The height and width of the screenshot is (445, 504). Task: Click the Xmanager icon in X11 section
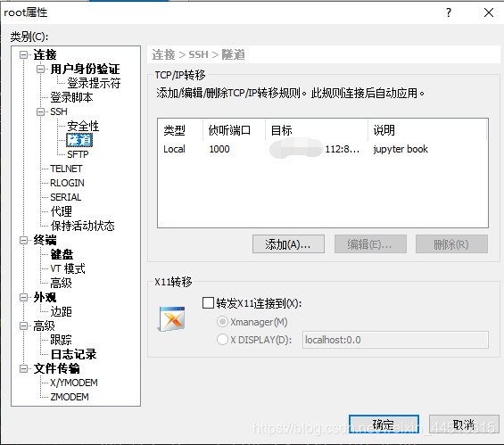(x=172, y=319)
